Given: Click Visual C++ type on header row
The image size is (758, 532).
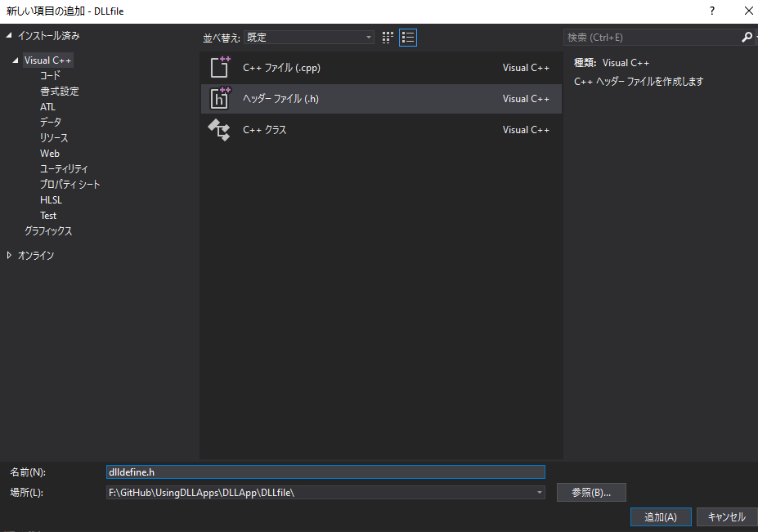Looking at the screenshot, I should [x=526, y=99].
